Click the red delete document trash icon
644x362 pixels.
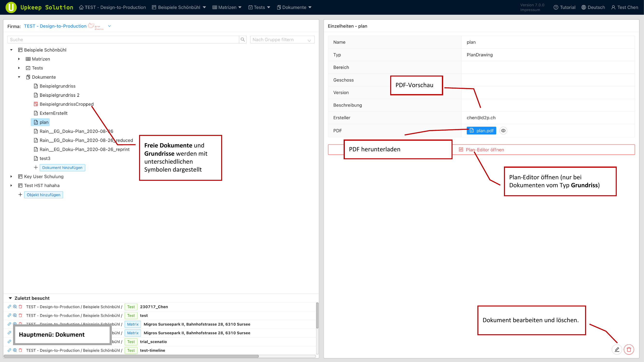629,349
